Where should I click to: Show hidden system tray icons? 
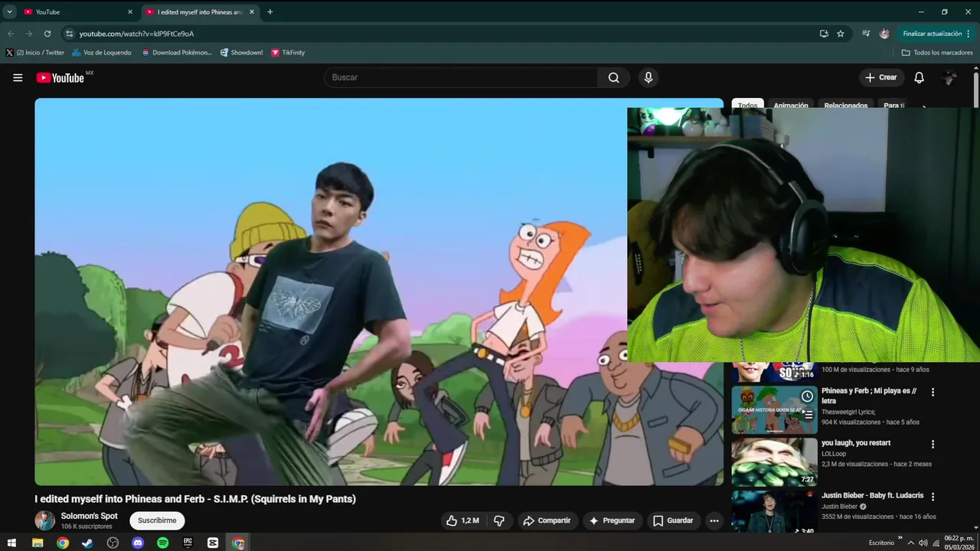(910, 543)
